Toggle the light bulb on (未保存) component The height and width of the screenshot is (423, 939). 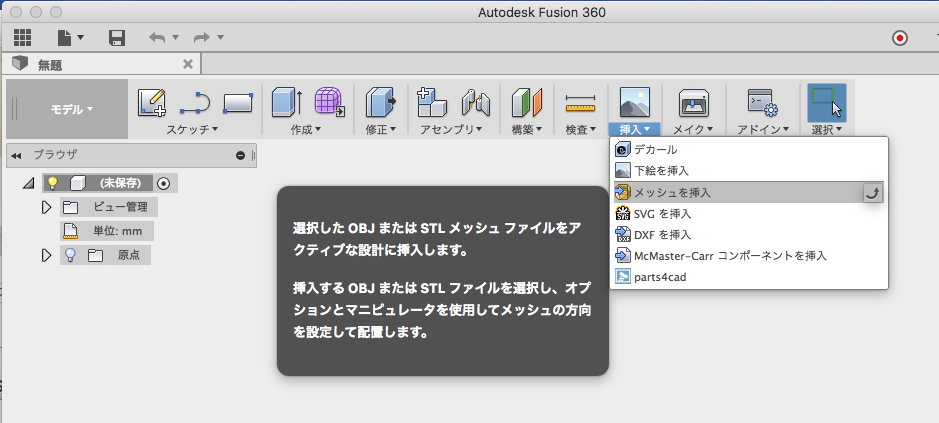(x=53, y=183)
